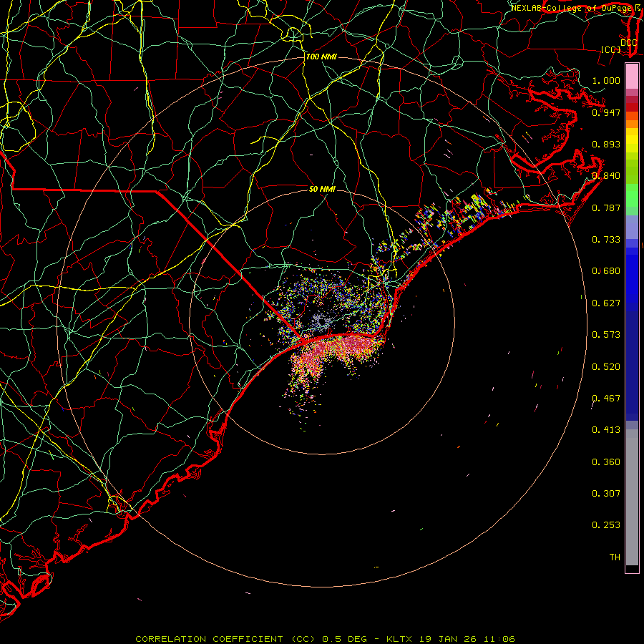Click the 0.360 legend value
The height and width of the screenshot is (644, 644).
[x=606, y=462]
